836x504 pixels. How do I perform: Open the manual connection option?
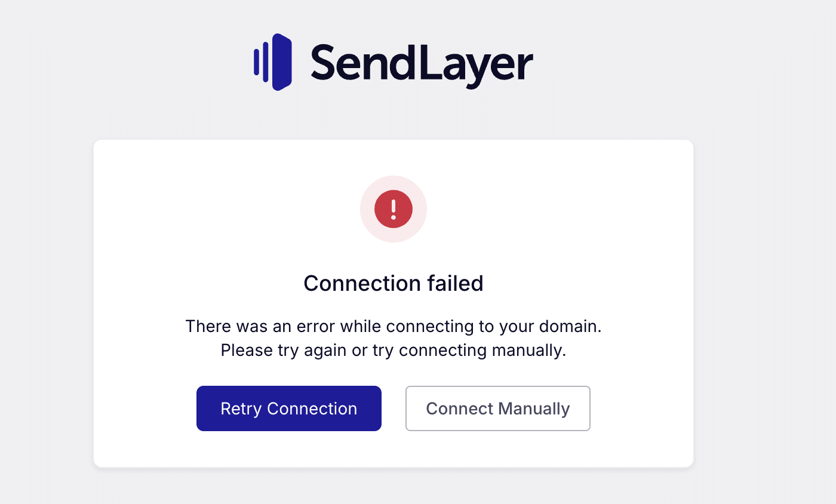(497, 408)
